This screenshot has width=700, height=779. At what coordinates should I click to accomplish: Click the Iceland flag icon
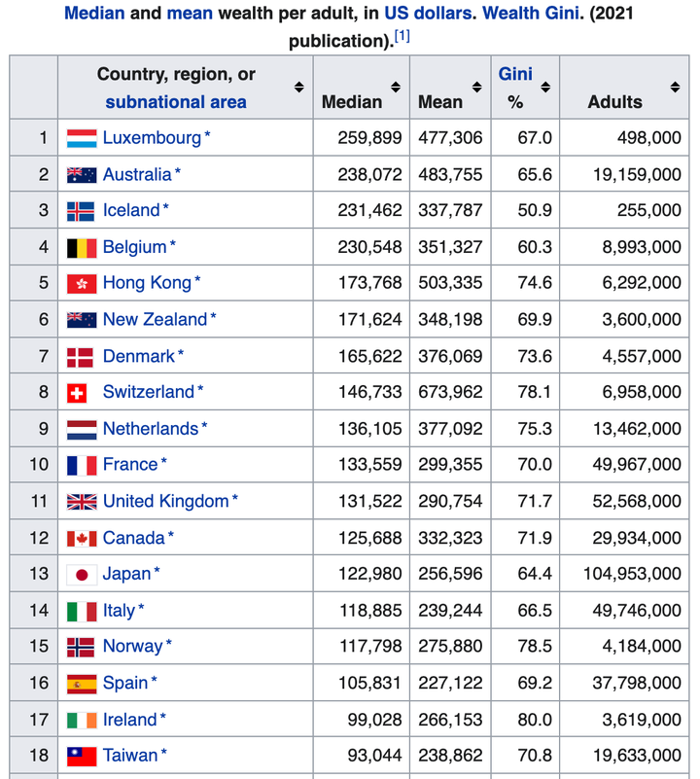81,212
